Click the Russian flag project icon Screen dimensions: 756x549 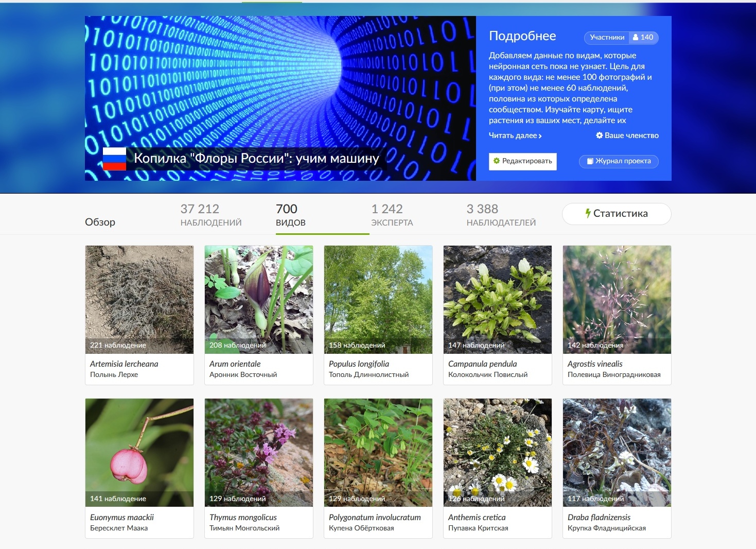pos(114,159)
